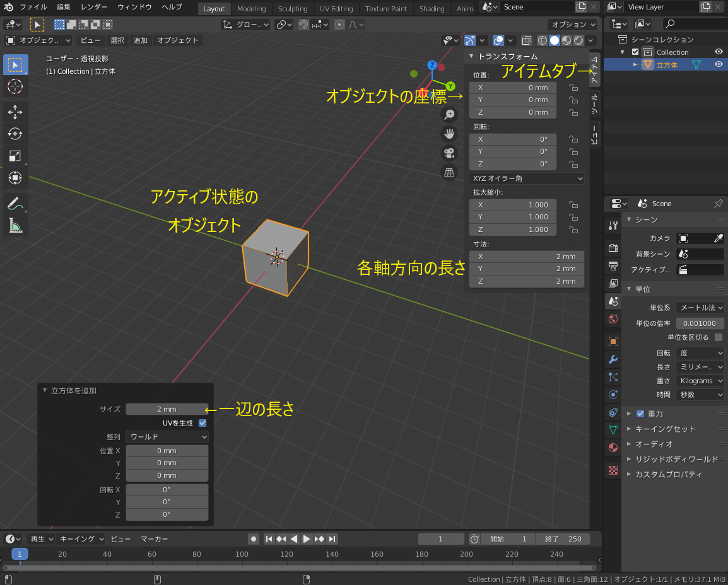Switch to solid viewport shading
The height and width of the screenshot is (585, 728).
(555, 40)
